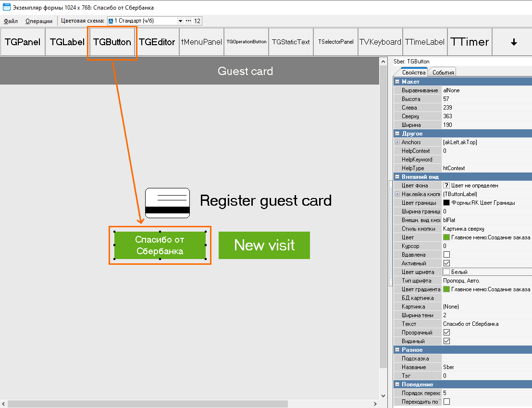Open the Цветовая схема dropdown
Screen dimensions: 532x408
click(x=180, y=21)
